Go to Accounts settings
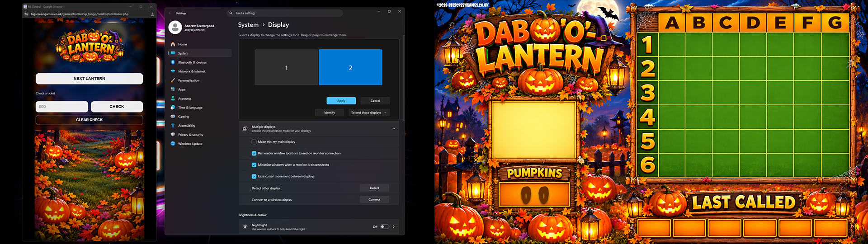 [200, 99]
